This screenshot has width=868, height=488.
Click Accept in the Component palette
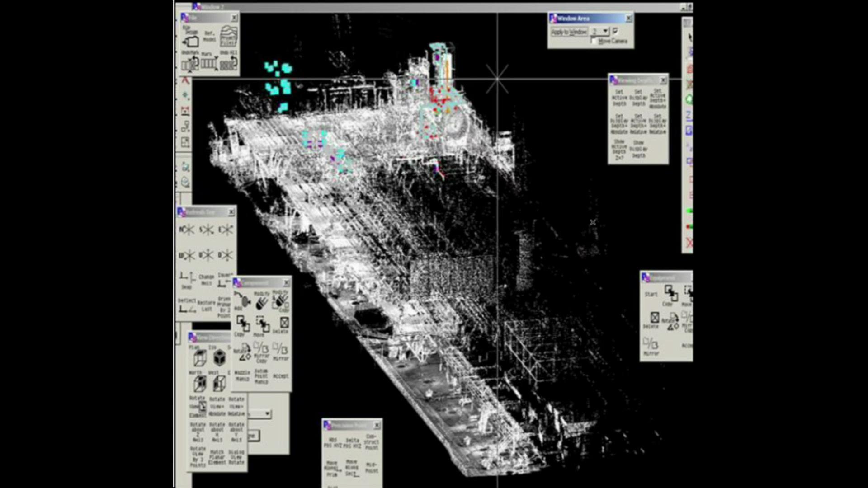[x=281, y=376]
